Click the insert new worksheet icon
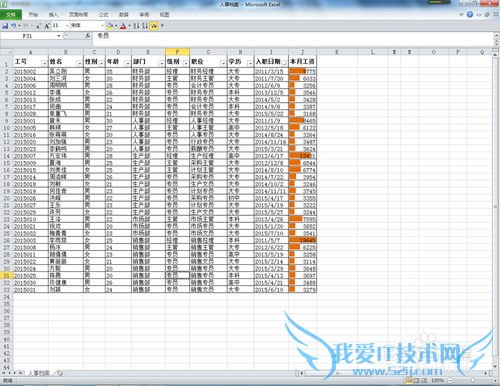The image size is (500, 386). (59, 373)
